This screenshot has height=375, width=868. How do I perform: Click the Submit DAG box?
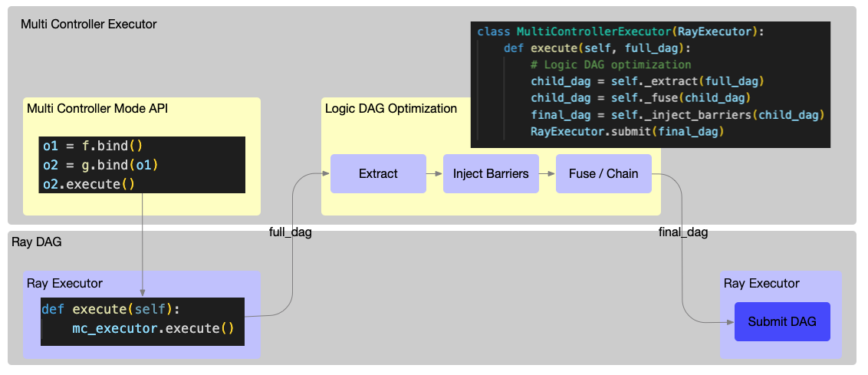coord(782,321)
